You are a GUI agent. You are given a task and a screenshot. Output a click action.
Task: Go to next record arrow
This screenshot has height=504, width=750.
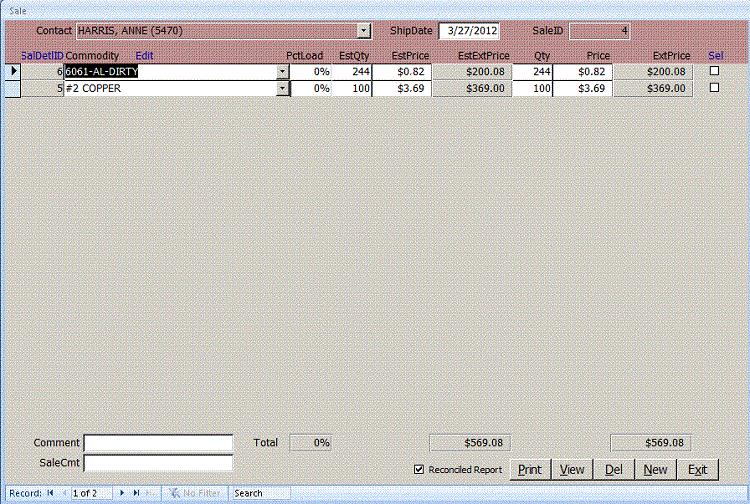[x=123, y=493]
